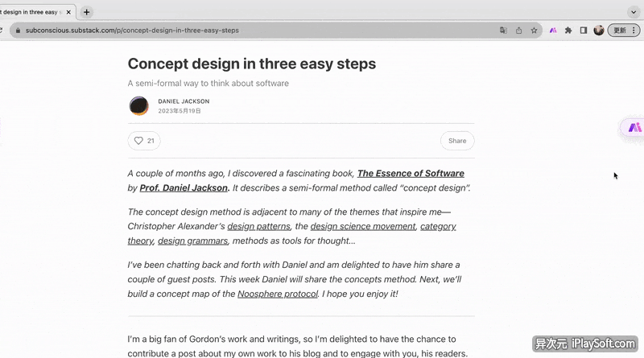
Task: Open a new browser tab
Action: (x=86, y=12)
